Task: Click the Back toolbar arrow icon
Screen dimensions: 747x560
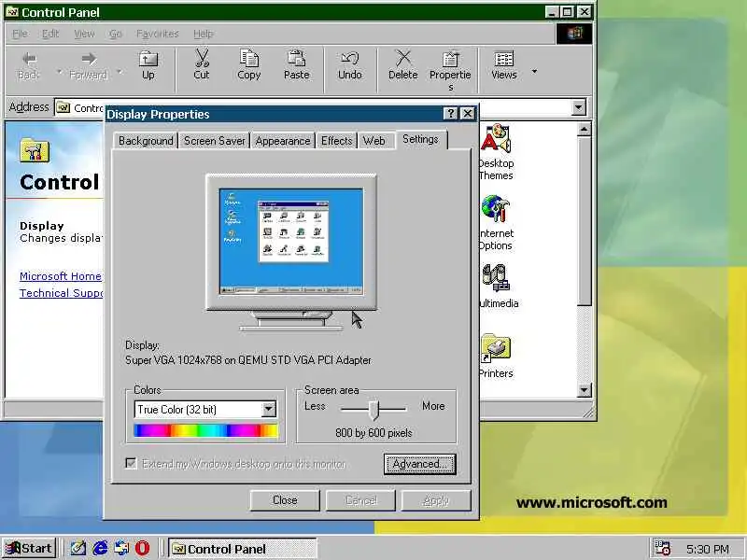Action: (x=29, y=59)
